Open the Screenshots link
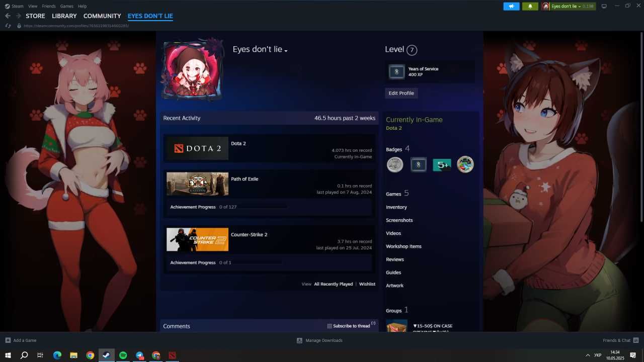 pyautogui.click(x=399, y=220)
